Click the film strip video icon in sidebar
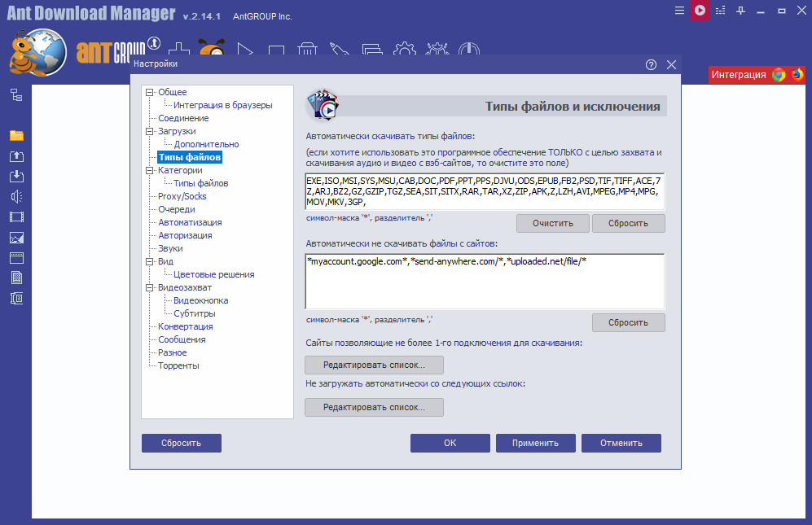This screenshot has width=812, height=525. coord(16,217)
